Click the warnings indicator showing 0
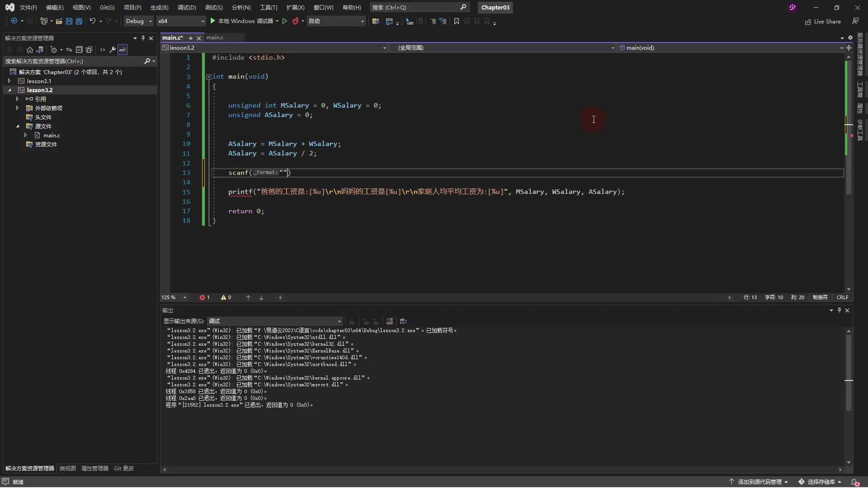868x488 pixels. (x=226, y=297)
